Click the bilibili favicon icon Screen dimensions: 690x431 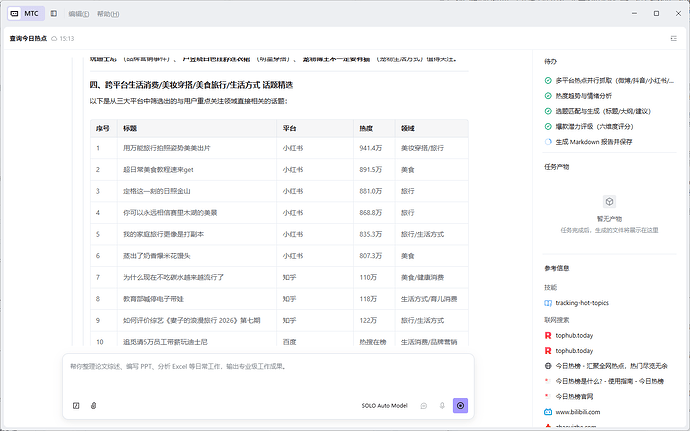[548, 412]
